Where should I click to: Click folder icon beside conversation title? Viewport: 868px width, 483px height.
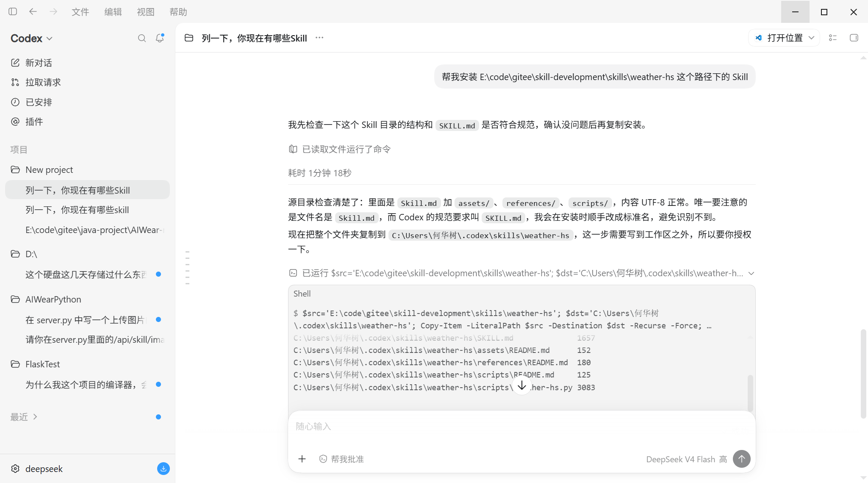(189, 38)
